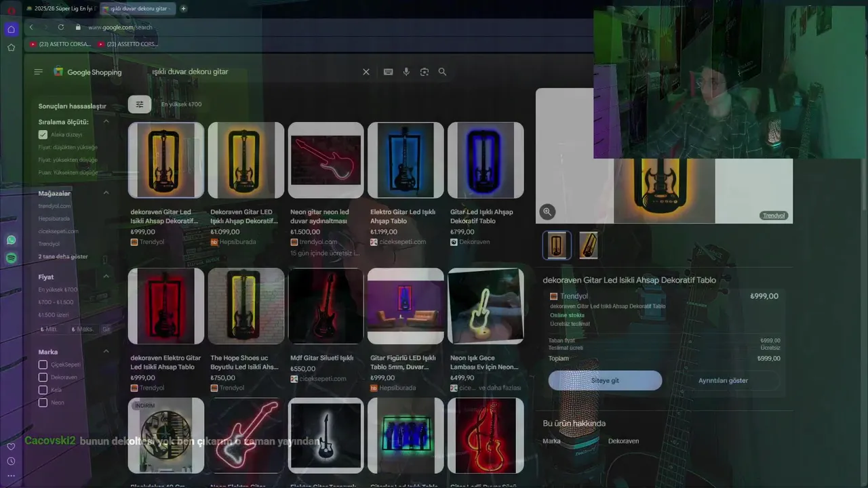Reload the current page
The height and width of the screenshot is (488, 868).
click(61, 27)
